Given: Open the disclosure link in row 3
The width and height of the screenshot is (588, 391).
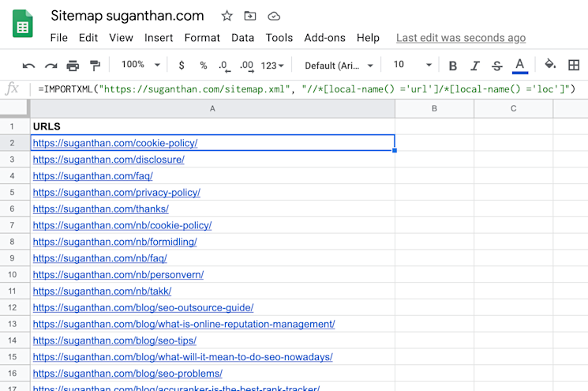Looking at the screenshot, I should (x=109, y=160).
